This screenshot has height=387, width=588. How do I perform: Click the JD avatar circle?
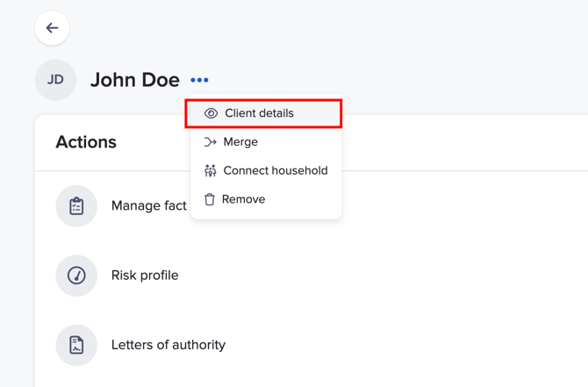(55, 80)
